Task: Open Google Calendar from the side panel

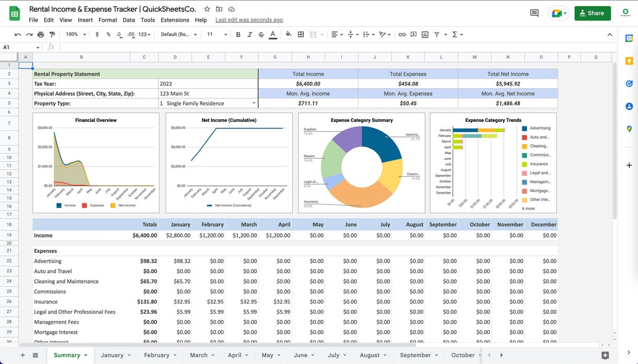Action: [628, 39]
